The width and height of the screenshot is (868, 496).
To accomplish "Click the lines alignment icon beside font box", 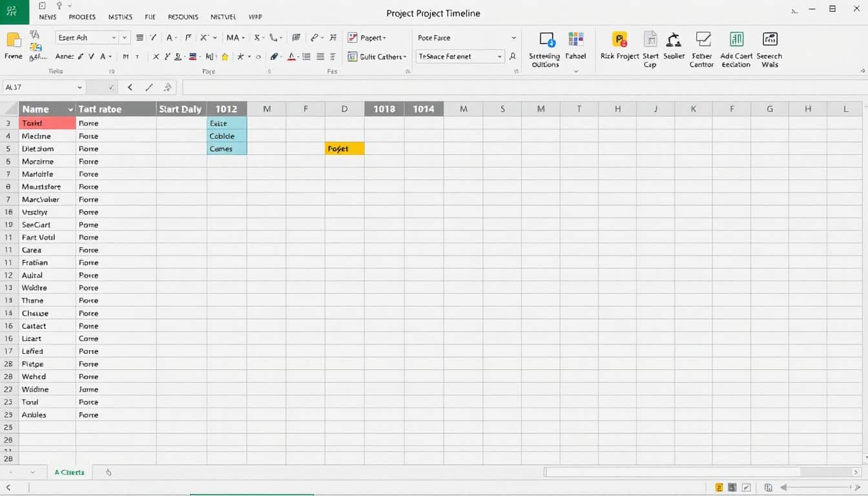I will (x=139, y=37).
